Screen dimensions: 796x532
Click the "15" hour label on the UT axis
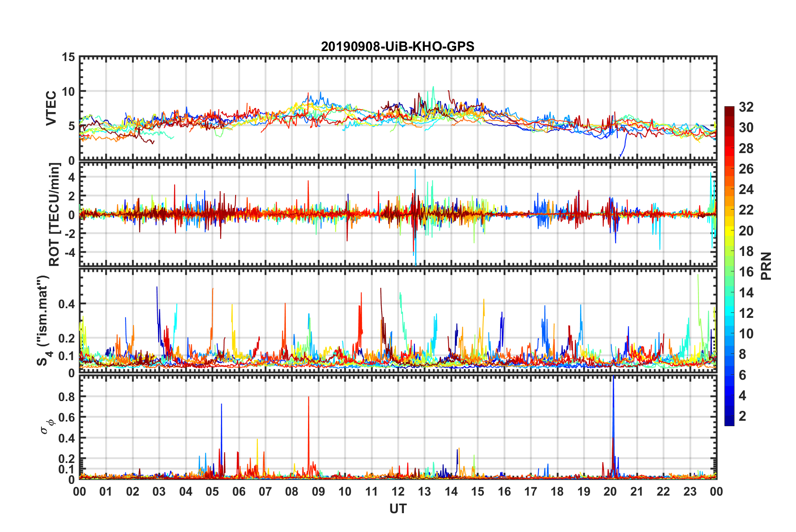click(x=478, y=491)
